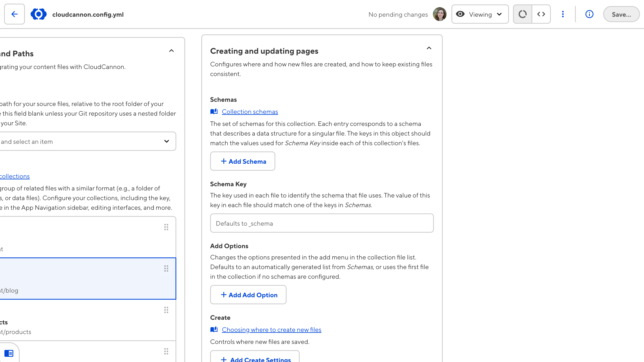Viewport: 644px width, 362px height.
Task: Click the document page icon bottom-left
Action: pyautogui.click(x=9, y=353)
